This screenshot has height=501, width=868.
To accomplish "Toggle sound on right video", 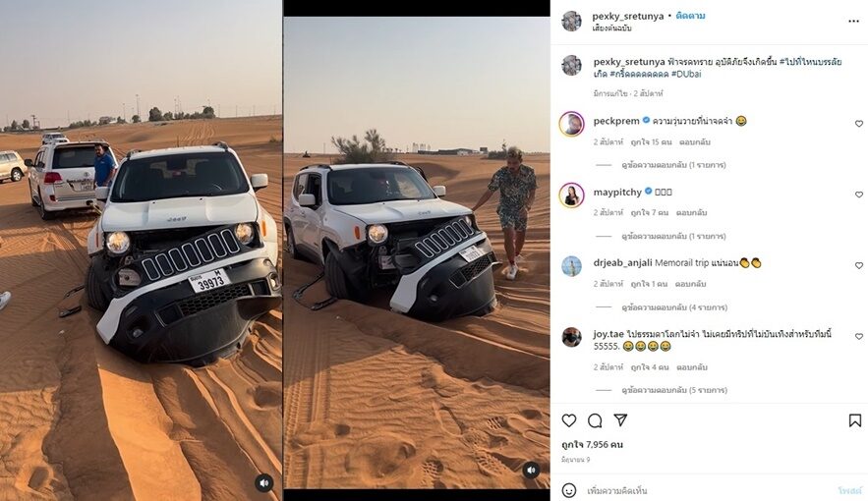I will (x=531, y=470).
